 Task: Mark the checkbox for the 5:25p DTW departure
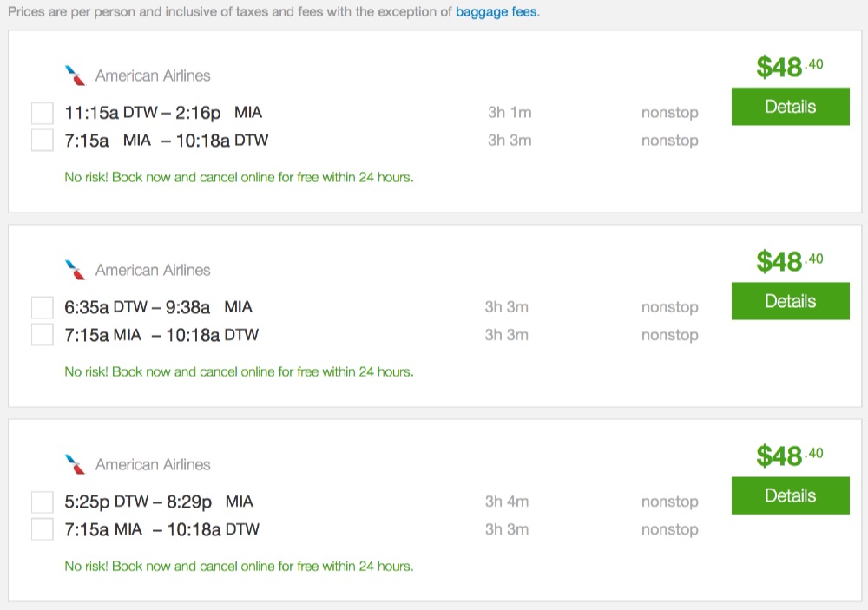(43, 502)
